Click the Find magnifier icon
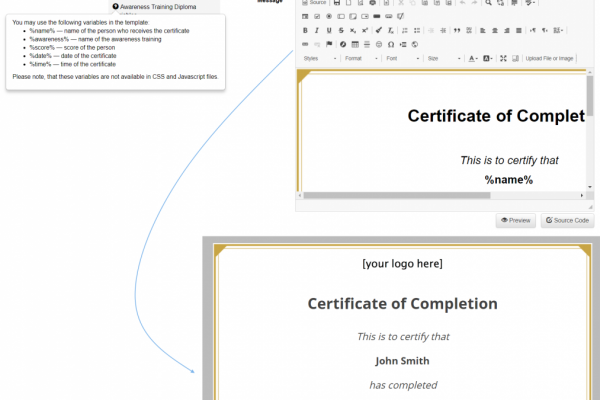Image resolution: width=600 pixels, height=400 pixels. [x=487, y=3]
